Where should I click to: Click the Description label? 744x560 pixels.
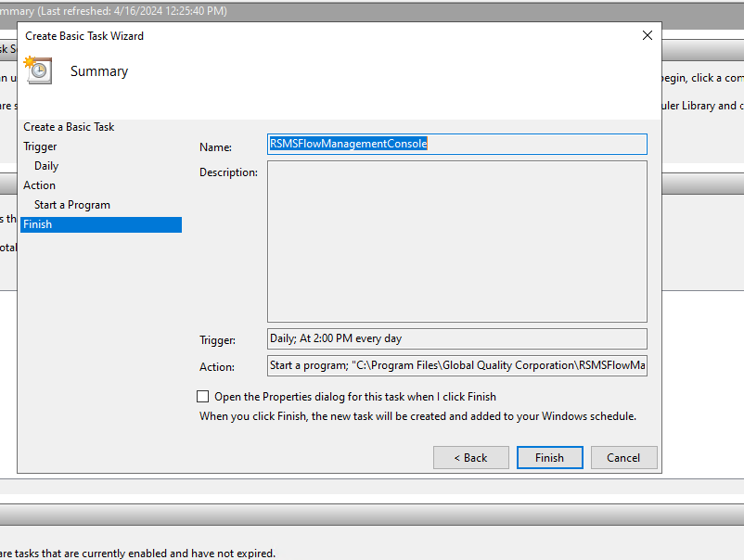click(x=229, y=172)
